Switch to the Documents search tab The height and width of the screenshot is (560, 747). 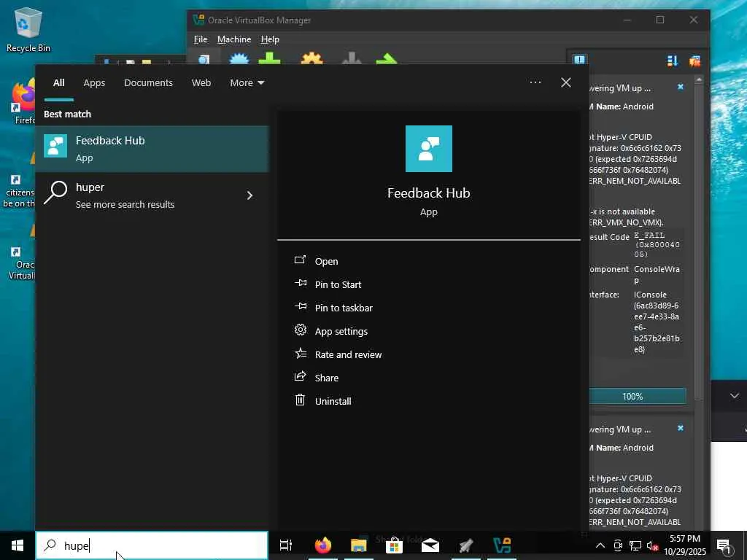[x=148, y=83]
